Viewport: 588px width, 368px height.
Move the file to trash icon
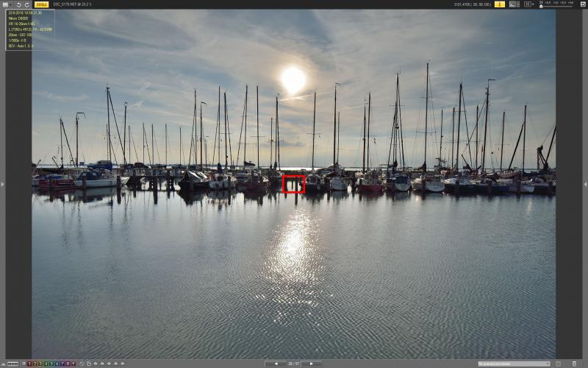(x=575, y=364)
